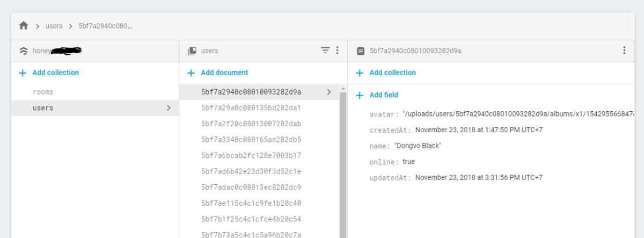Open document 5bf7ad6b42e23d30f3d52c1e
The width and height of the screenshot is (644, 238).
251,171
